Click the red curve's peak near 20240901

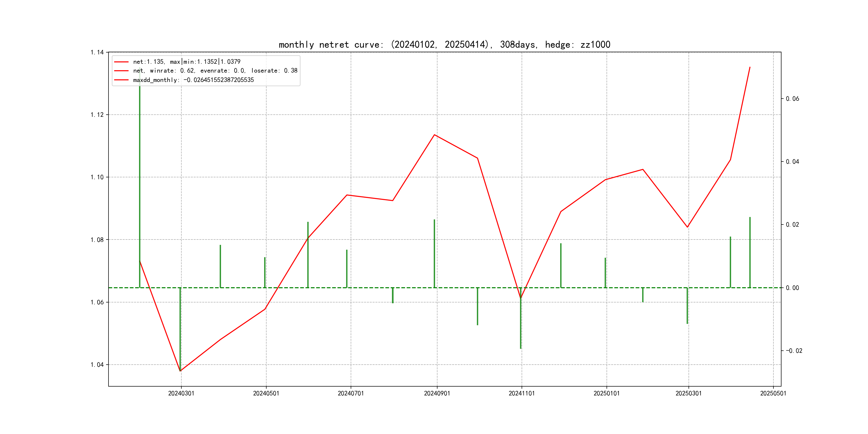(x=434, y=135)
